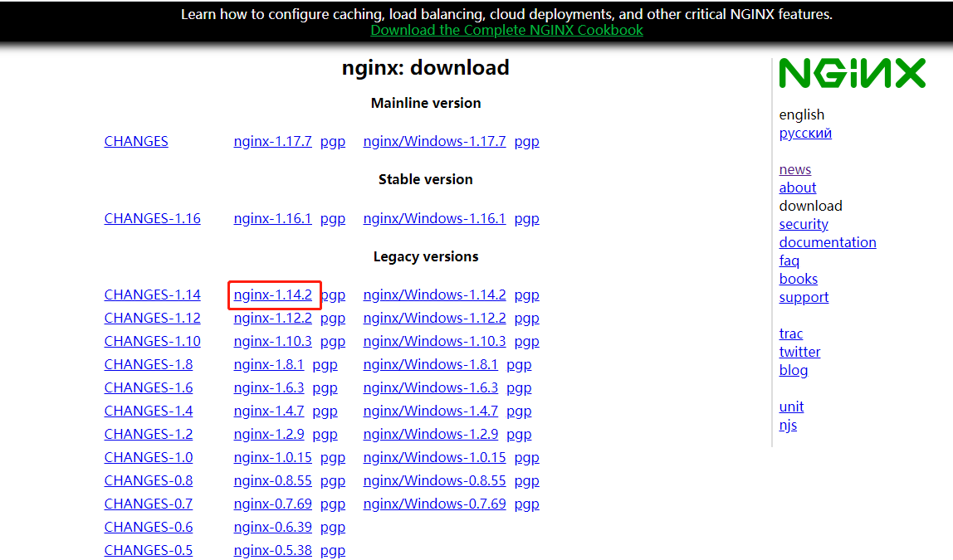The image size is (953, 560).
Task: Download nginx-1.8.1 source
Action: pos(269,364)
